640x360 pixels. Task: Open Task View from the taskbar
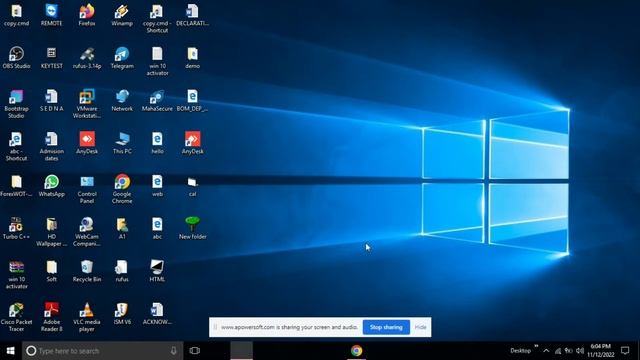pos(195,351)
